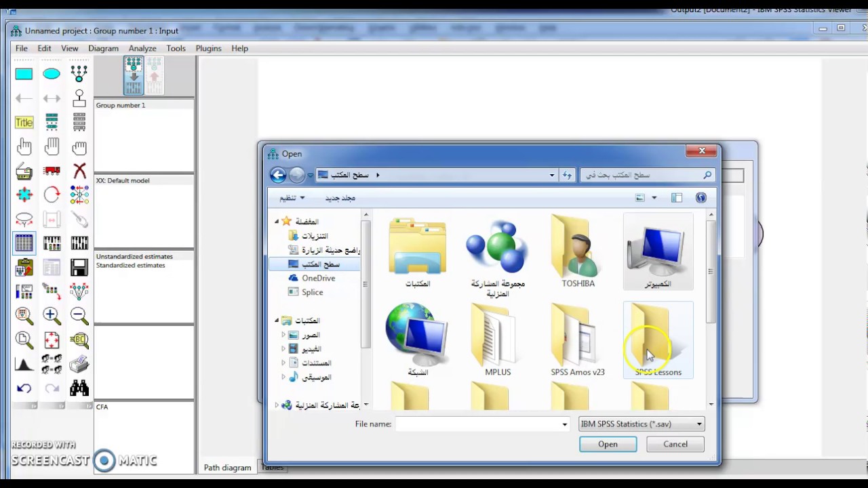Open file type IBM SPSS Statistics (*.sav) dropdown
Viewport: 868px width, 488px height.
click(642, 424)
